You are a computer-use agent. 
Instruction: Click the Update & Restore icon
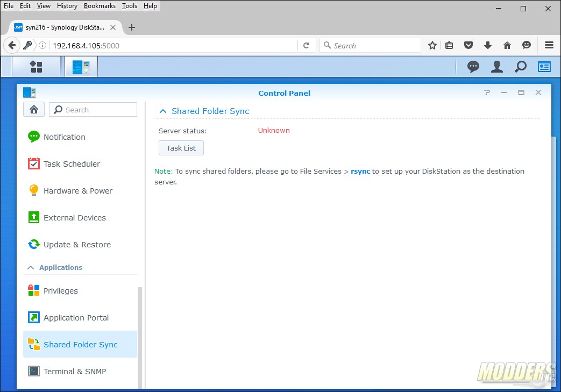34,244
